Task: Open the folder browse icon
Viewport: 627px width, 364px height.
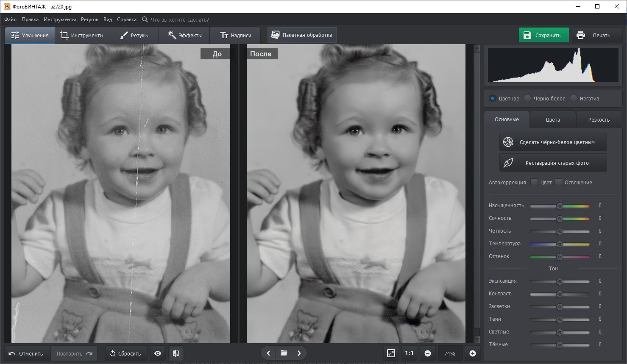Action: pos(284,353)
